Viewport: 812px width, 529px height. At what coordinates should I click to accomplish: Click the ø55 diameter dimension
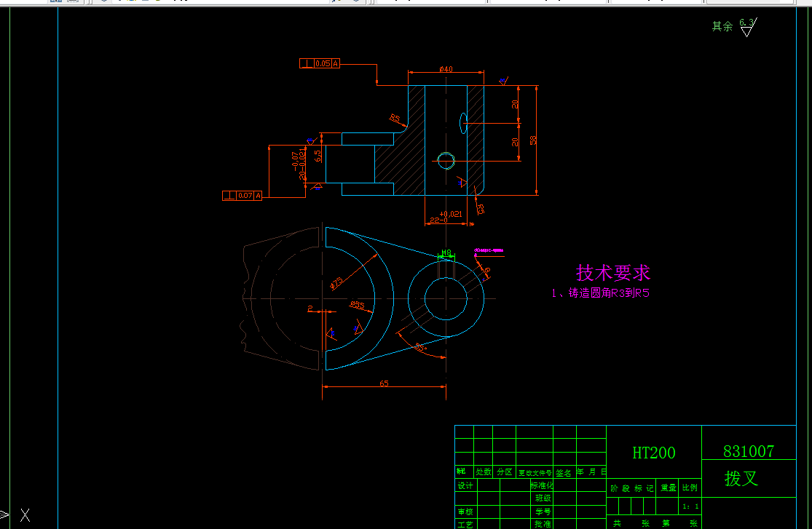tap(357, 305)
